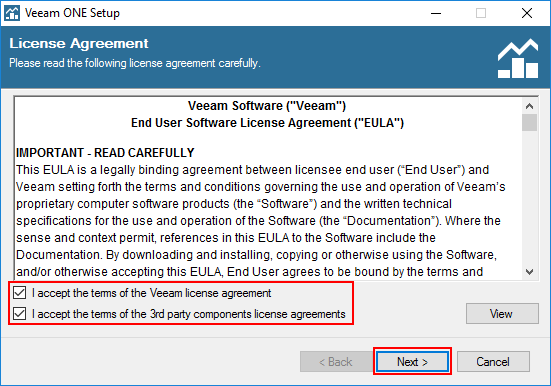Close the Veeam ONE Setup window

pyautogui.click(x=526, y=13)
